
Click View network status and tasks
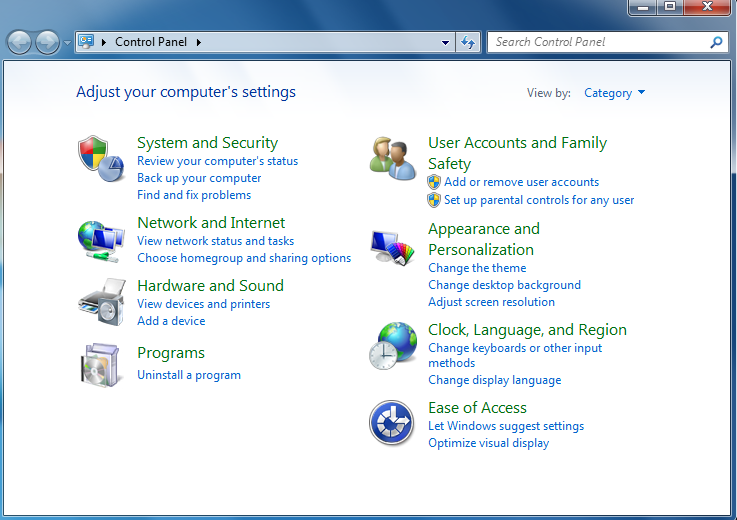tap(215, 241)
